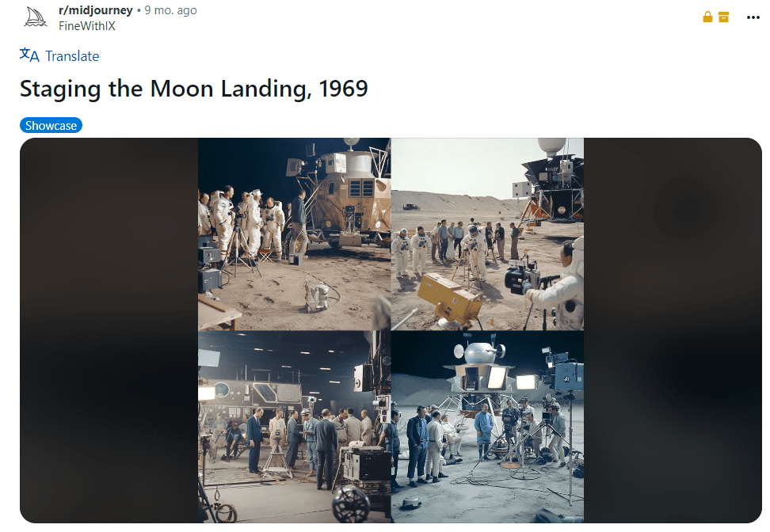770x532 pixels.
Task: Open the three-dot post options menu
Action: click(753, 17)
